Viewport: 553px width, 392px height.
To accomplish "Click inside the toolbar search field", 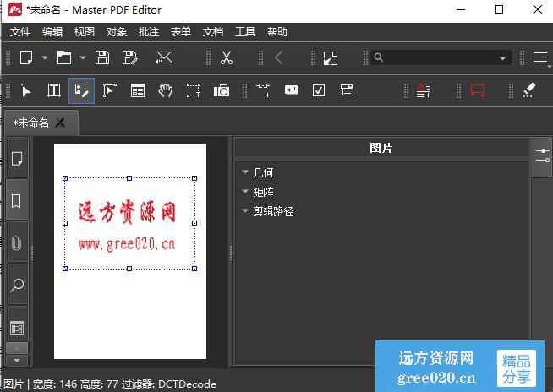I will 440,57.
